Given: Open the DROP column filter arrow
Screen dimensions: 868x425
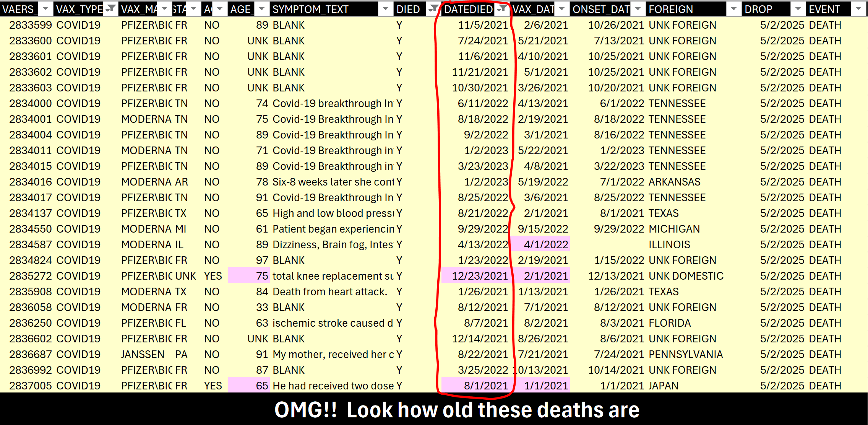Looking at the screenshot, I should 798,9.
